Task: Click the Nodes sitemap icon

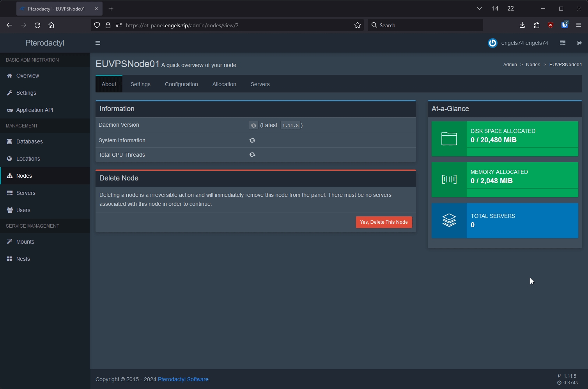Action: (x=10, y=176)
